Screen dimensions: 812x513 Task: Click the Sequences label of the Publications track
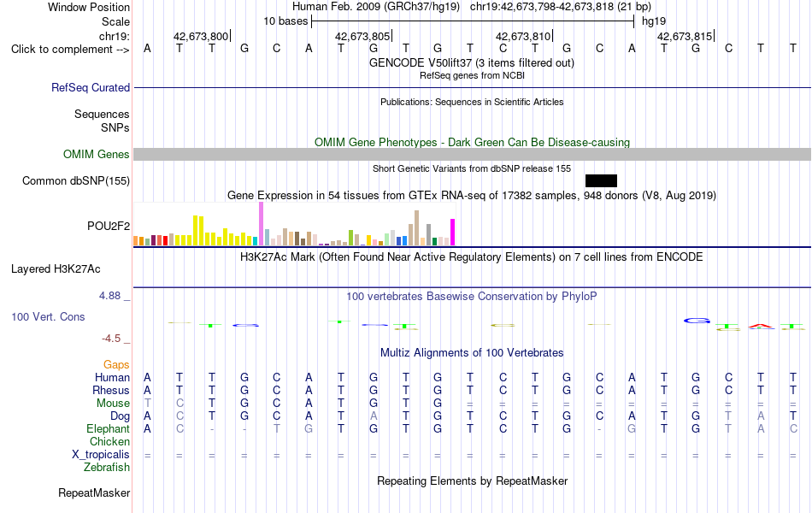tap(102, 114)
